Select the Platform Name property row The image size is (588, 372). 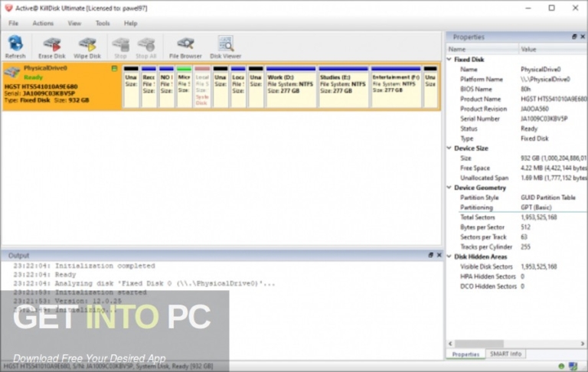517,79
